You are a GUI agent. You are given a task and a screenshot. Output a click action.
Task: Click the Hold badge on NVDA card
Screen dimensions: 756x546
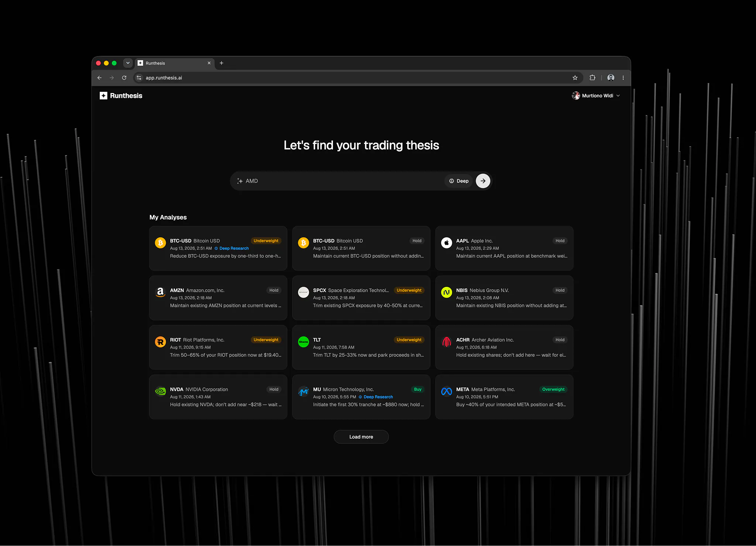[x=274, y=389]
